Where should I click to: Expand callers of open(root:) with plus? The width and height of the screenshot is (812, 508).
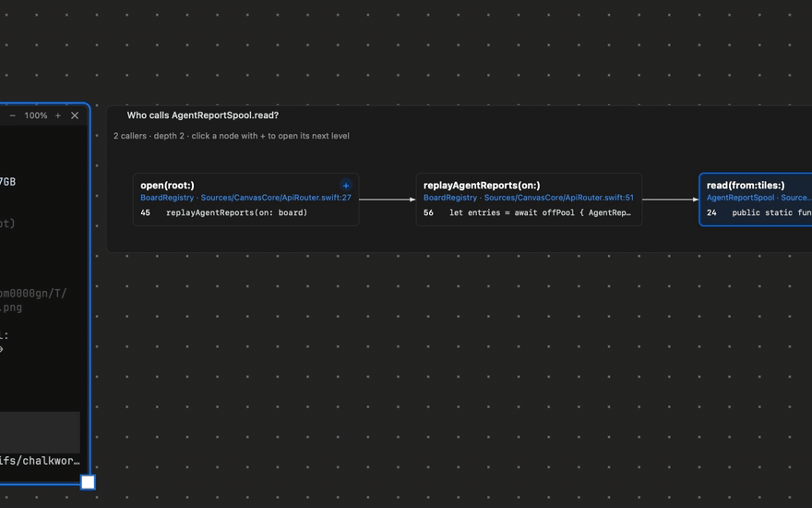(x=346, y=185)
